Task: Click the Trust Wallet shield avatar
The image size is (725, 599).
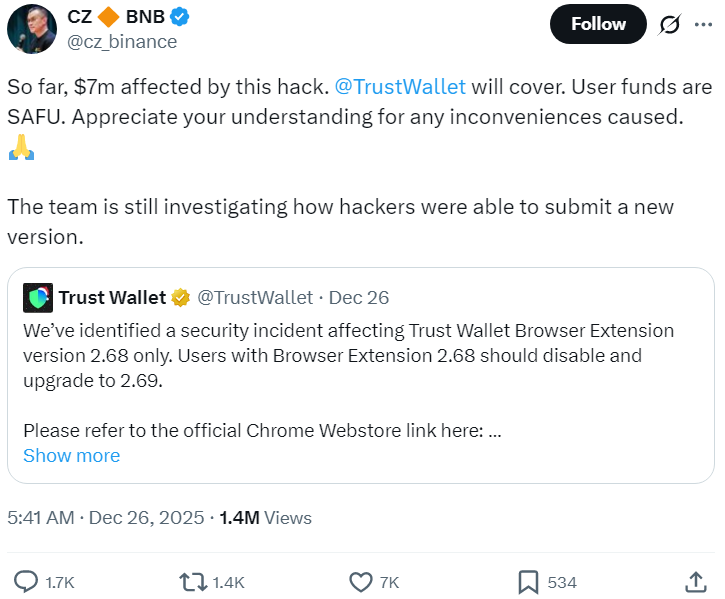Action: pyautogui.click(x=38, y=297)
